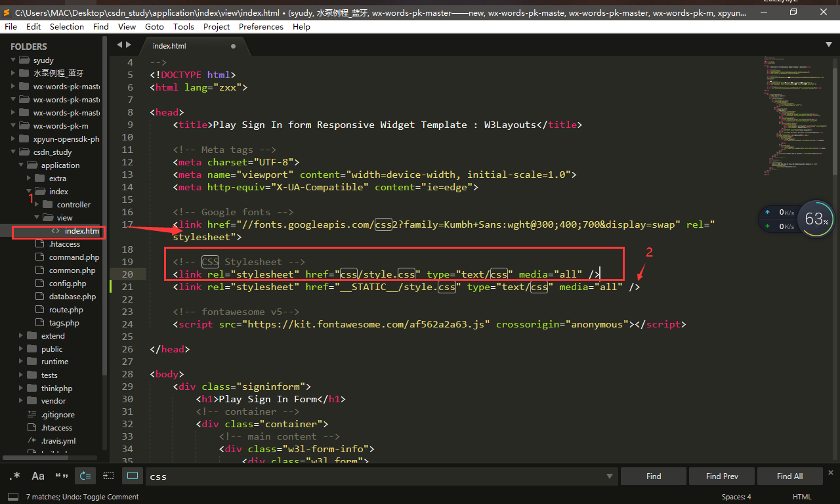Expand the 水泵例程_蓝牙 folder

coord(12,73)
